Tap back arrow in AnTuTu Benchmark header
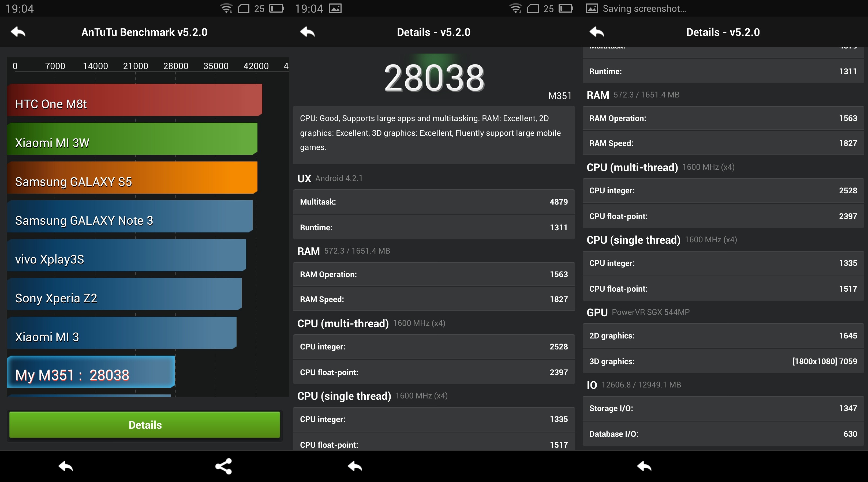The image size is (868, 482). pyautogui.click(x=18, y=32)
